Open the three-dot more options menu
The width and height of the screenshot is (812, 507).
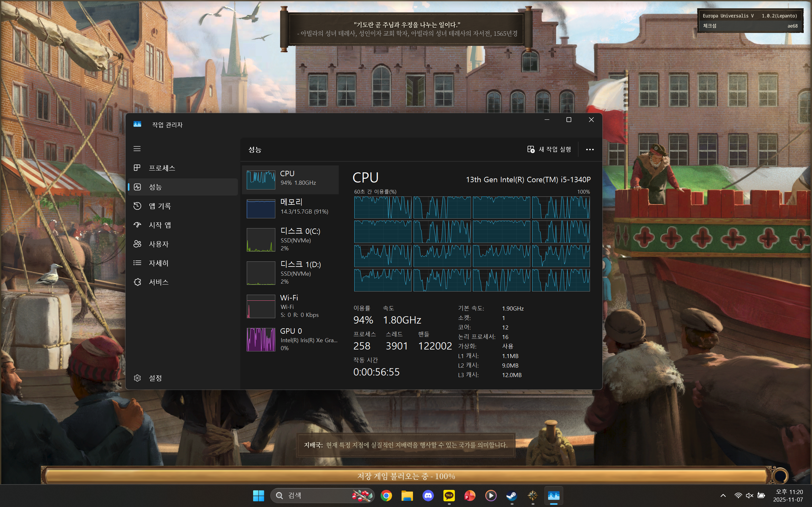point(590,150)
